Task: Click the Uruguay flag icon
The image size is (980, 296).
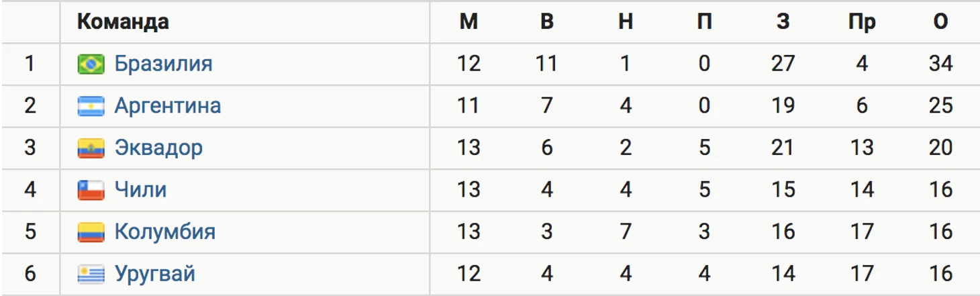Action: point(91,274)
